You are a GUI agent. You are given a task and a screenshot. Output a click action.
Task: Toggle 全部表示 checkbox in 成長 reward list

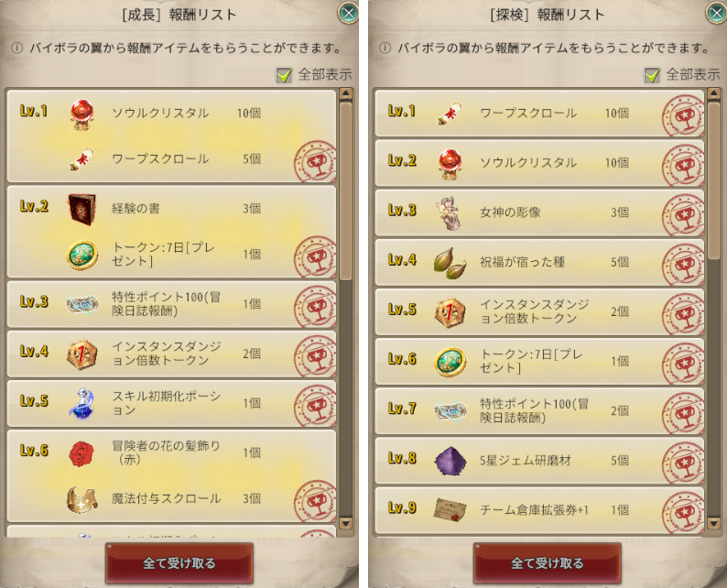284,75
